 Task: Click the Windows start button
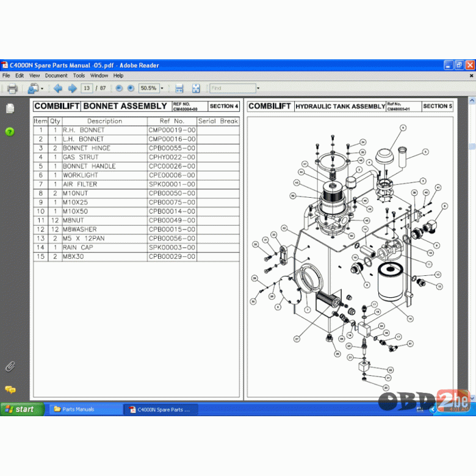22,409
